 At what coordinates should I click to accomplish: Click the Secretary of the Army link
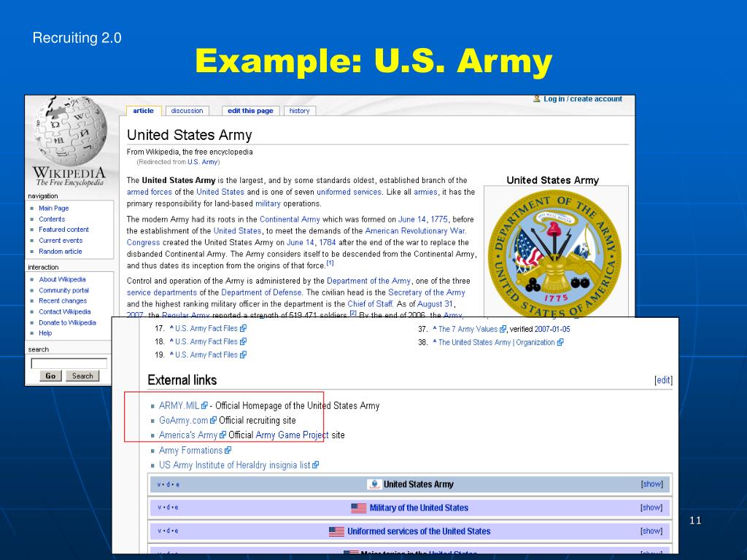(426, 292)
